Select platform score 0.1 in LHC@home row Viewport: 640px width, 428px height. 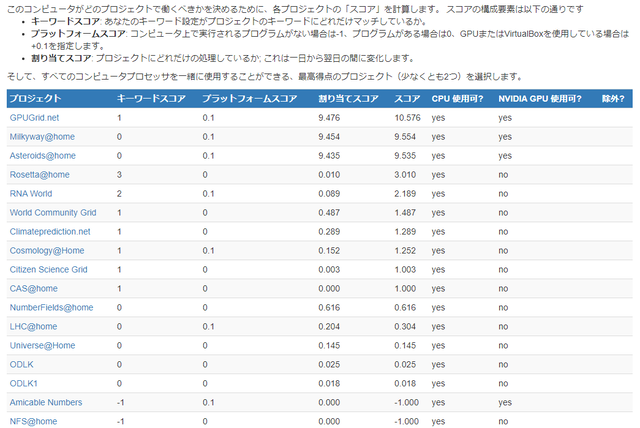[x=208, y=326]
